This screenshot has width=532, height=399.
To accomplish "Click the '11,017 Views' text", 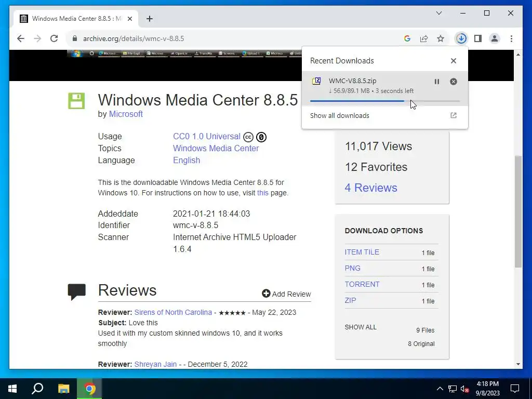I will click(378, 146).
